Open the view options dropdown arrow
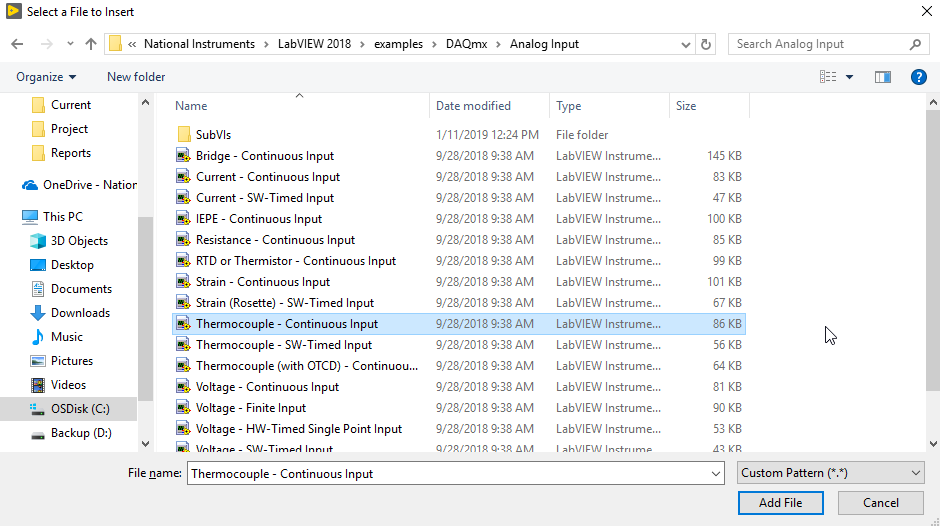 point(849,77)
